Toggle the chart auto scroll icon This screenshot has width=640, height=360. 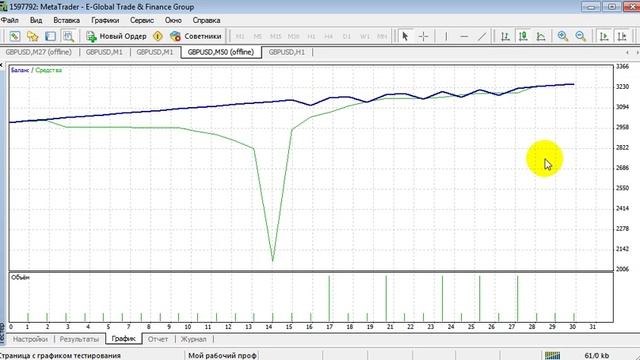tap(604, 36)
